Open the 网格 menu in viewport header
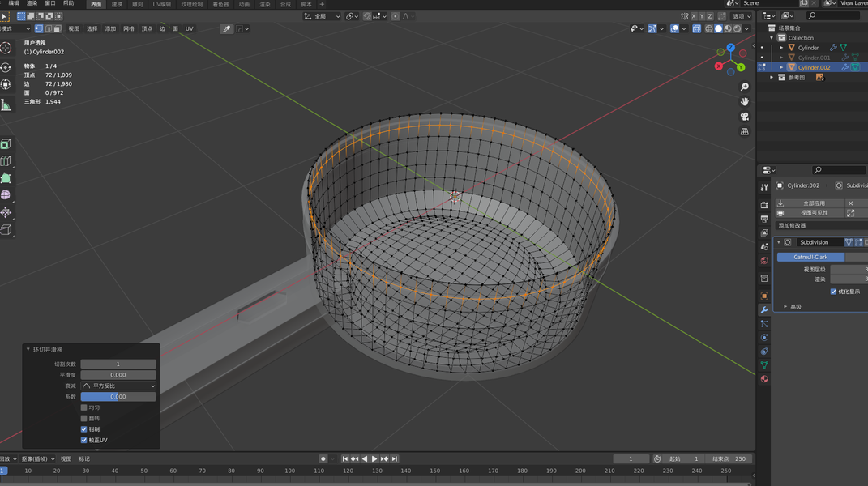 point(128,29)
